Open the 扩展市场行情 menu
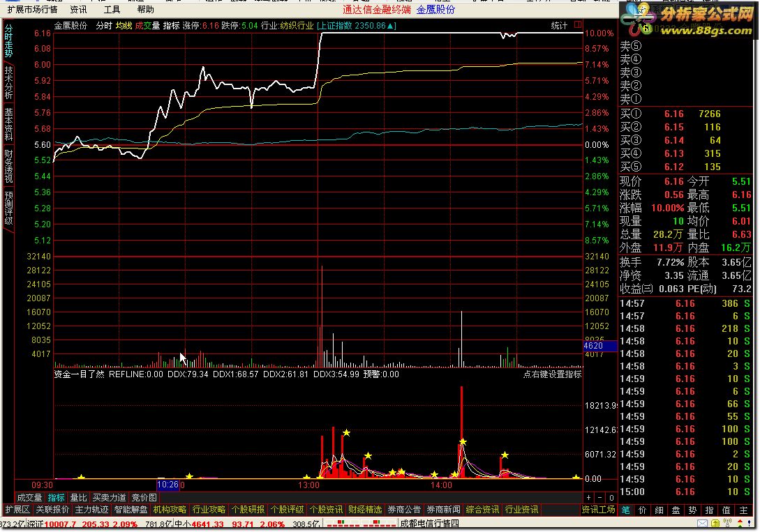Screen dimensions: 760x532 point(32,10)
